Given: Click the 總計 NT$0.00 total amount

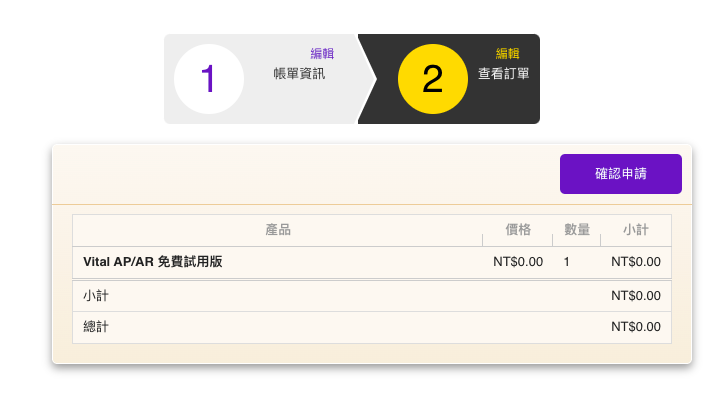Looking at the screenshot, I should click(x=636, y=327).
